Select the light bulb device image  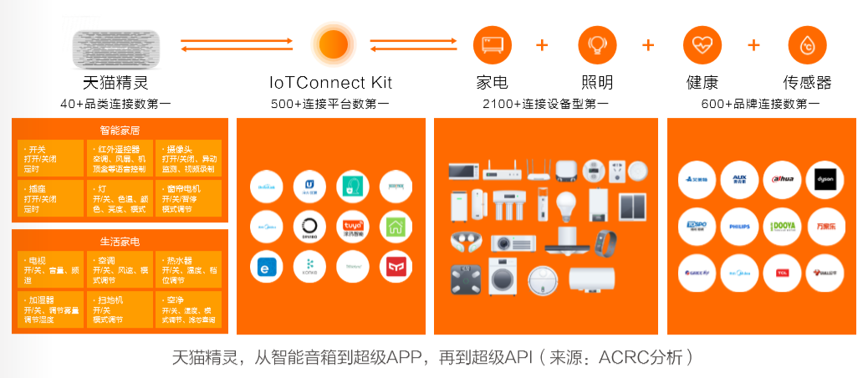pos(566,206)
